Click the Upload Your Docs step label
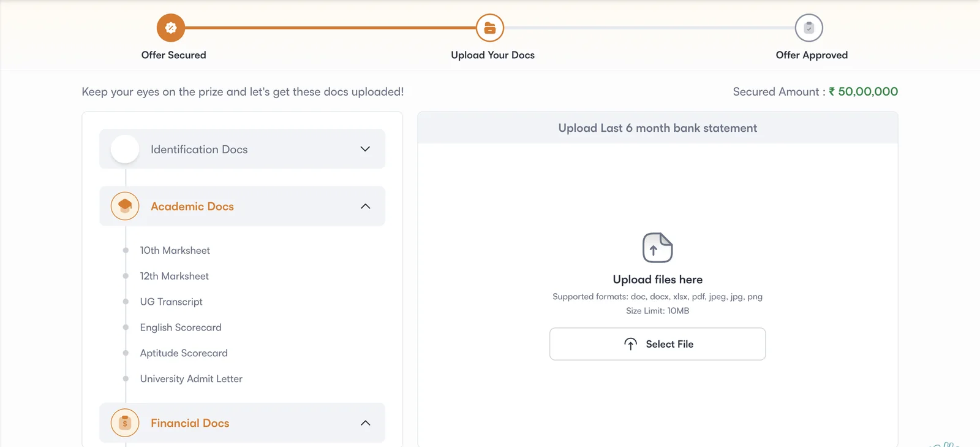The width and height of the screenshot is (980, 447). [492, 55]
